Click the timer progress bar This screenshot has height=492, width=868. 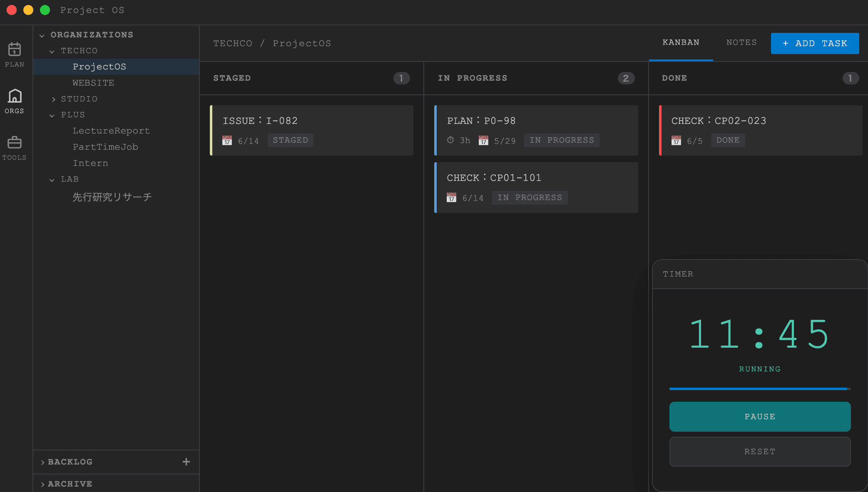coord(760,388)
